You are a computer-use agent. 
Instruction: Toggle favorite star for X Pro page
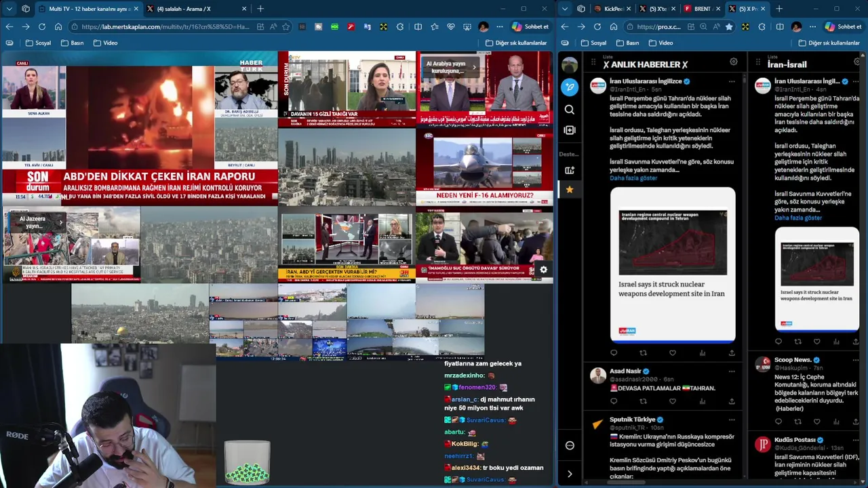[728, 26]
